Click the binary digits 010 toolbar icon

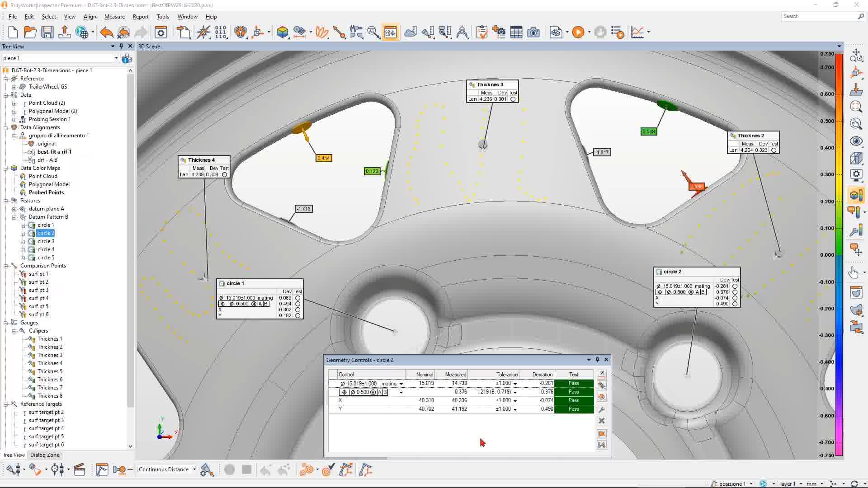[221, 32]
